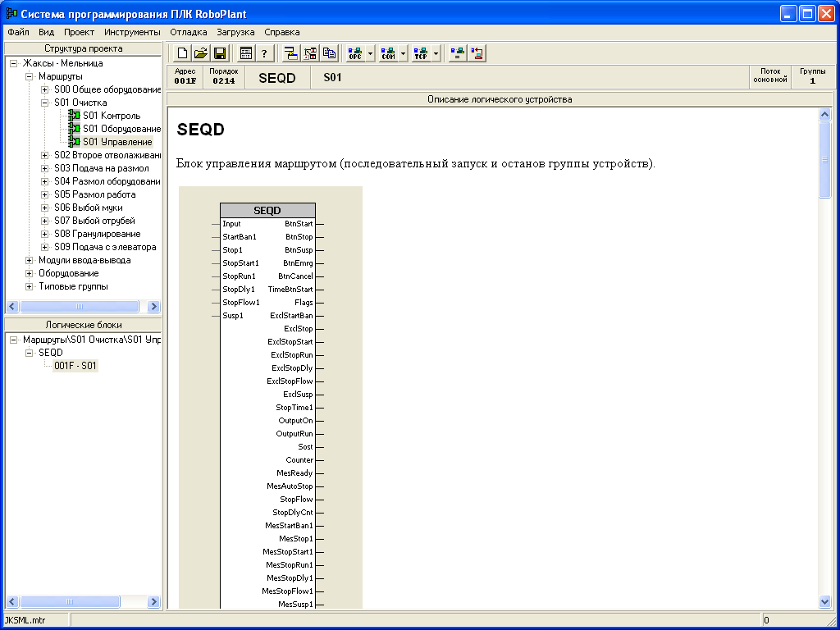This screenshot has width=840, height=630.
Task: Select S01 Контроль in the project tree
Action: [112, 116]
